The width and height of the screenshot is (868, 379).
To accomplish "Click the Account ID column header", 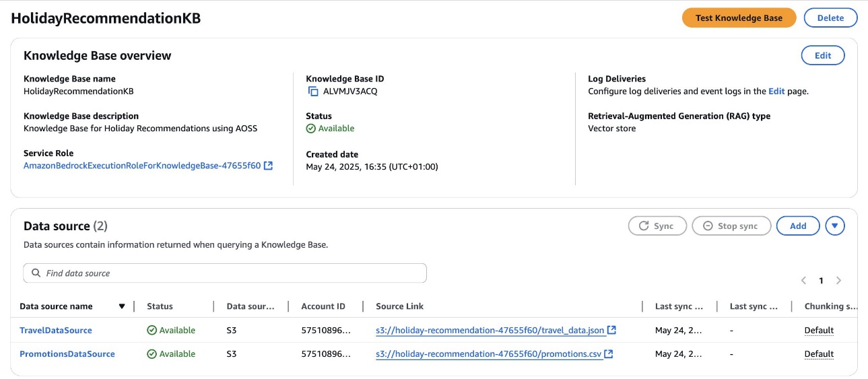I will tap(323, 306).
